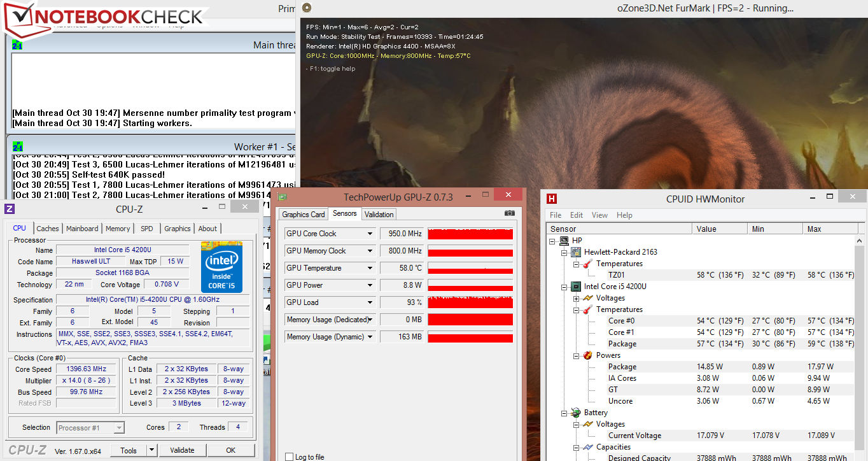Image resolution: width=868 pixels, height=461 pixels.
Task: Click the HP computer icon in HWMonitor
Action: [x=564, y=241]
